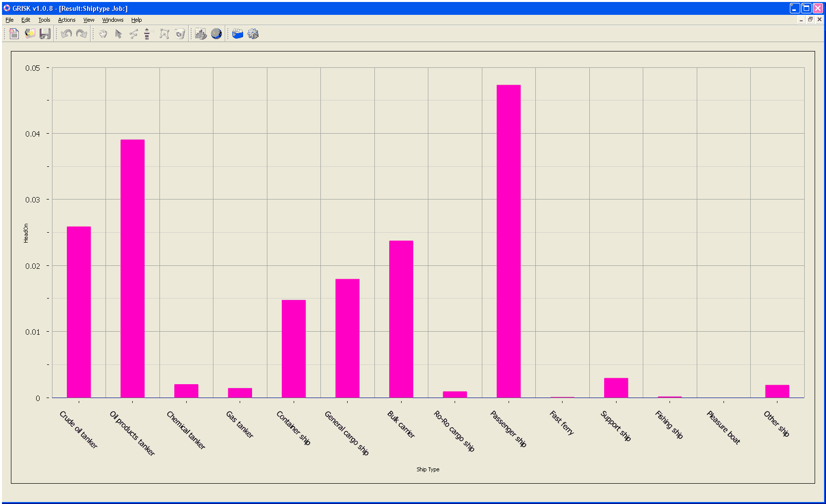The image size is (826, 504).
Task: Click the Oil products tanker bar
Action: coord(132,268)
